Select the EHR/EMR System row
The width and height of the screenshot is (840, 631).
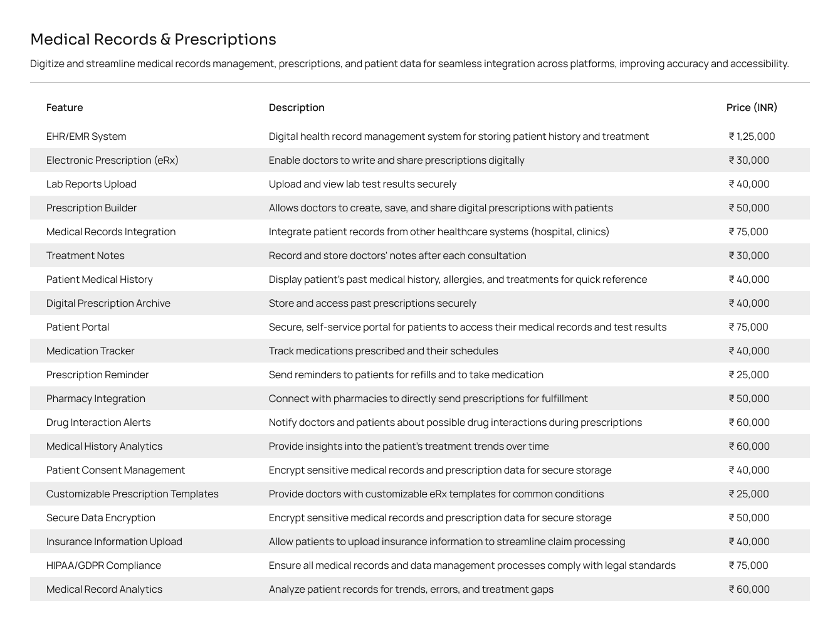click(x=420, y=136)
